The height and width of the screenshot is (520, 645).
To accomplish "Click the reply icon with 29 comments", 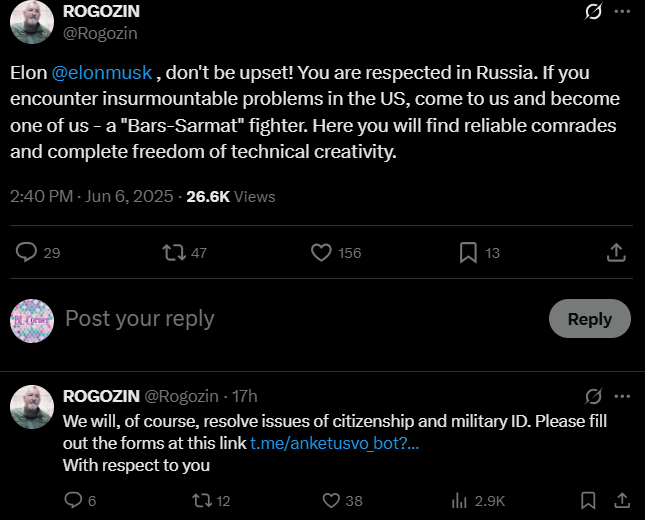I will (x=27, y=253).
